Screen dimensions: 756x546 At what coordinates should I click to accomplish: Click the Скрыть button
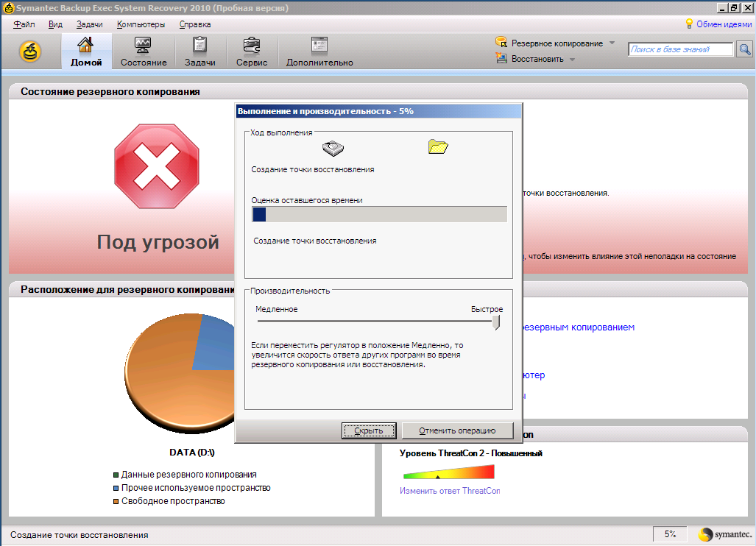click(x=369, y=430)
